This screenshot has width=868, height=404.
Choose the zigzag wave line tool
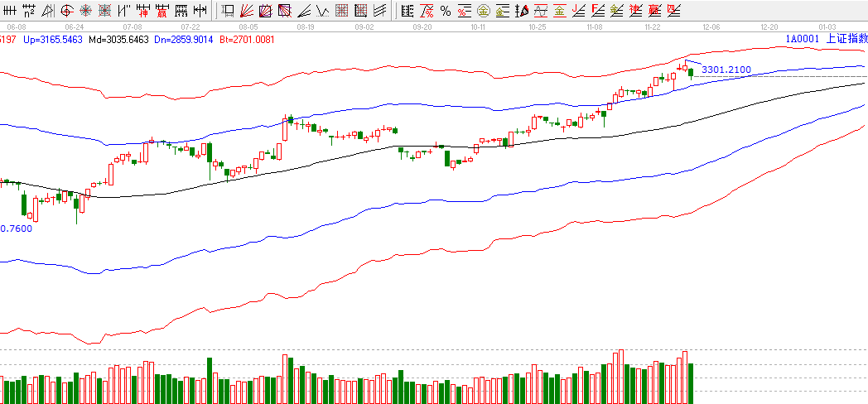click(x=321, y=11)
